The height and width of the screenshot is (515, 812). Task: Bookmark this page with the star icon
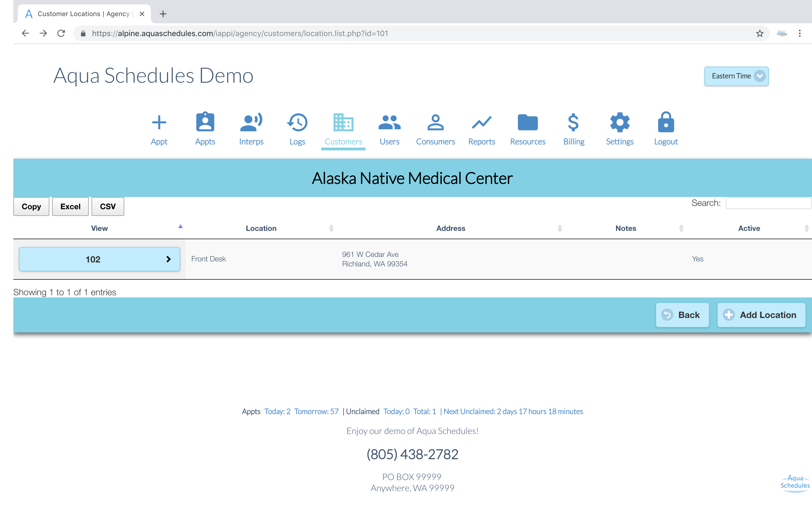tap(759, 33)
